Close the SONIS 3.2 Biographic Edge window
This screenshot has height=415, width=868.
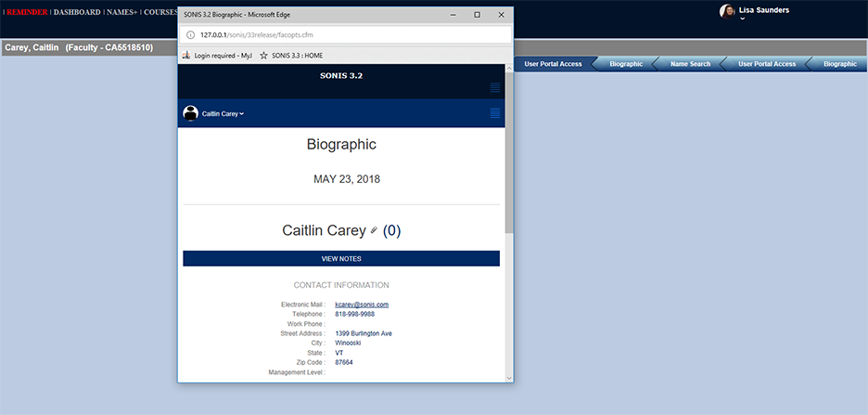click(x=501, y=15)
